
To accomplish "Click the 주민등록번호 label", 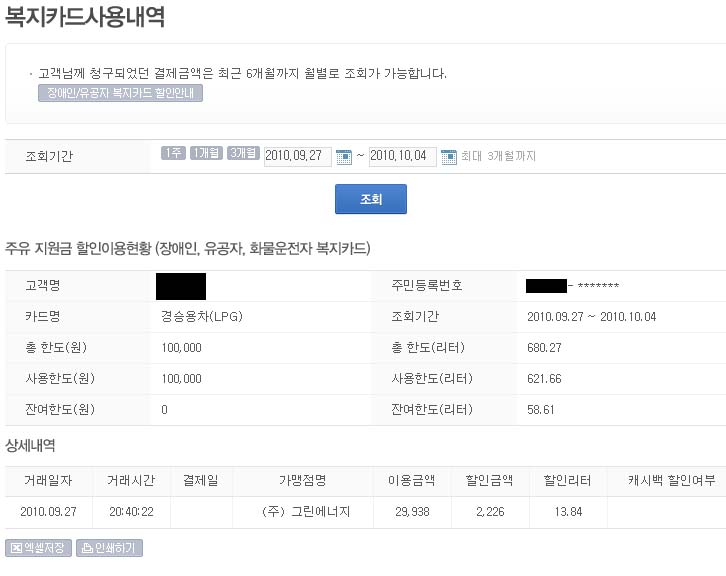I will click(x=427, y=286).
